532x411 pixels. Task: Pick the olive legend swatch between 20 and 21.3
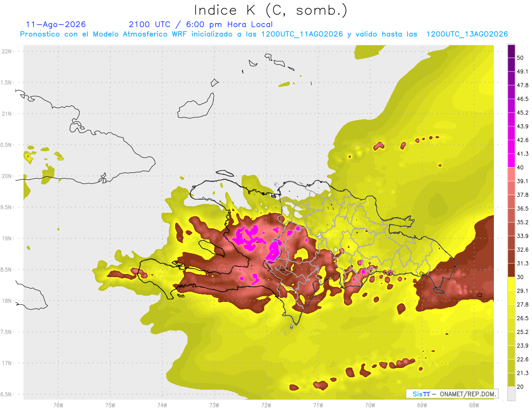511,379
